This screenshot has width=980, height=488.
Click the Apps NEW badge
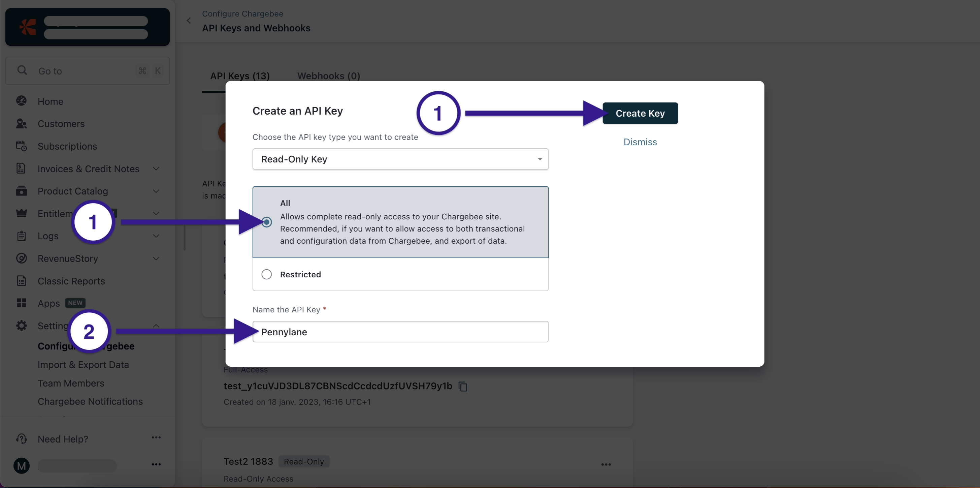(x=75, y=303)
